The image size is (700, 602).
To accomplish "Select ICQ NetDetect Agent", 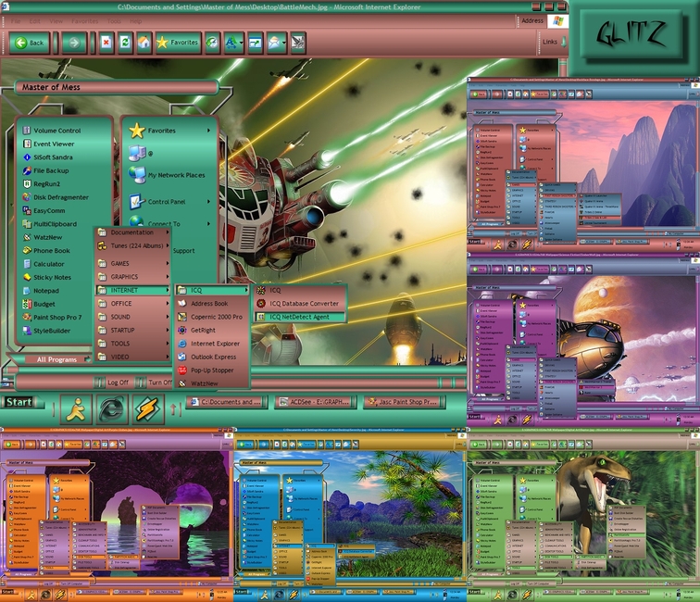I will 300,317.
